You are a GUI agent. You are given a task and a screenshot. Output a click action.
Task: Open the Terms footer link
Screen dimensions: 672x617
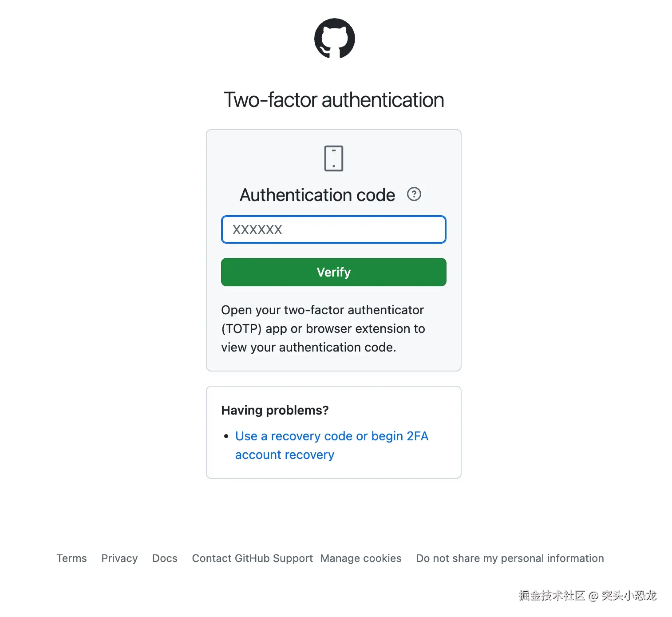71,558
